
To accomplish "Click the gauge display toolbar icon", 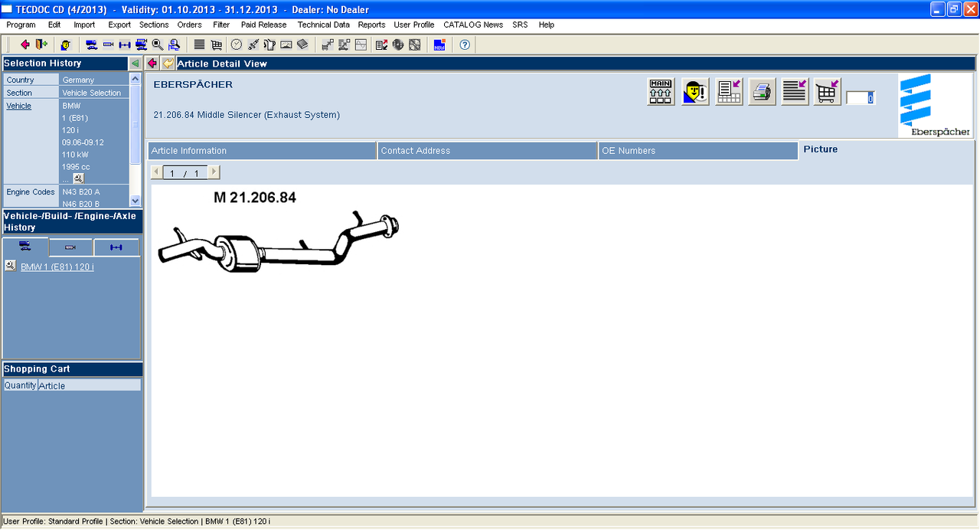I will (286, 44).
